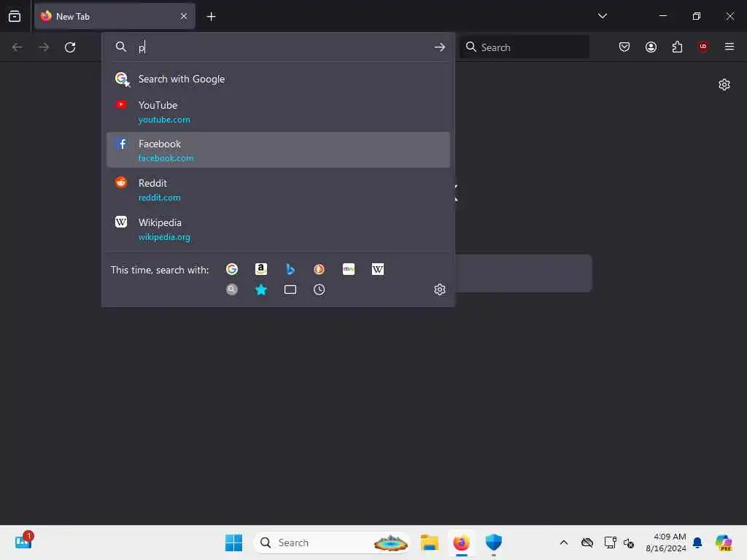Open the display network tray icon
Viewport: 747px width, 560px height.
point(610,542)
